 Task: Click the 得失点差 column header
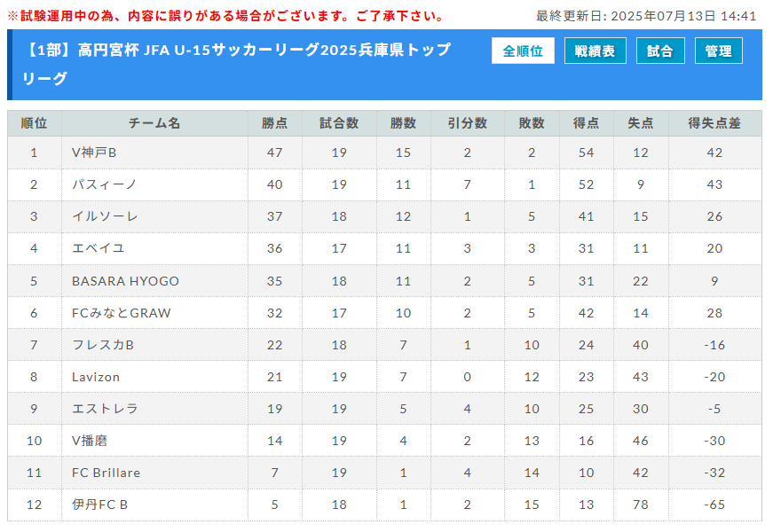coord(714,123)
